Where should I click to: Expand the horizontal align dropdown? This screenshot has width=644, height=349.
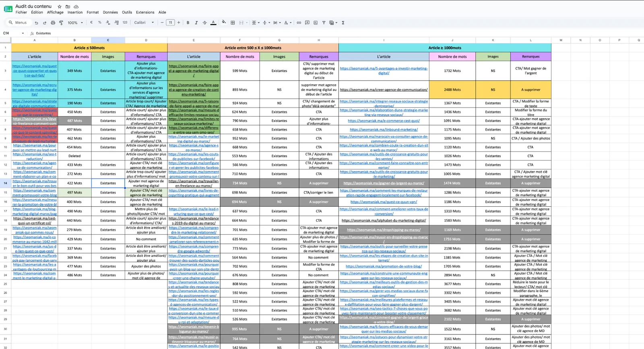coord(256,23)
